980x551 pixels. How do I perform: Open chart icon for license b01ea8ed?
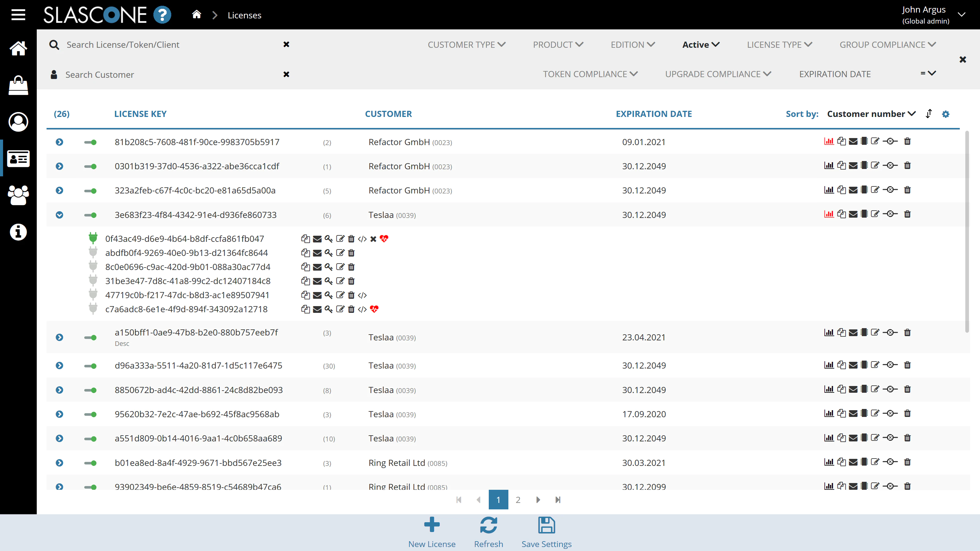(x=829, y=462)
